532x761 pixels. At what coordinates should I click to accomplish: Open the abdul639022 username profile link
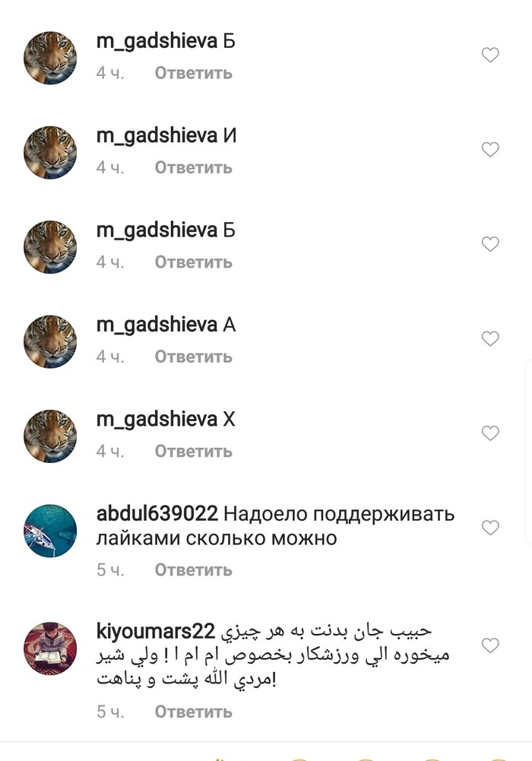157,513
